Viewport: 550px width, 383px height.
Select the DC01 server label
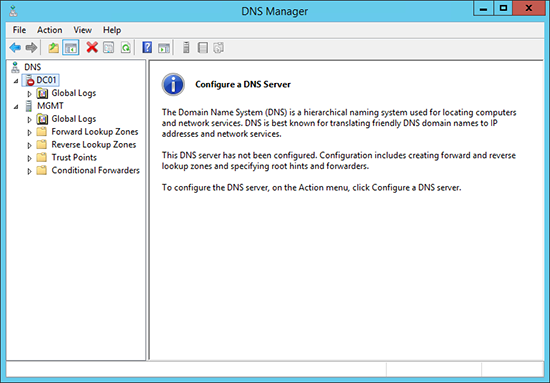pos(46,80)
